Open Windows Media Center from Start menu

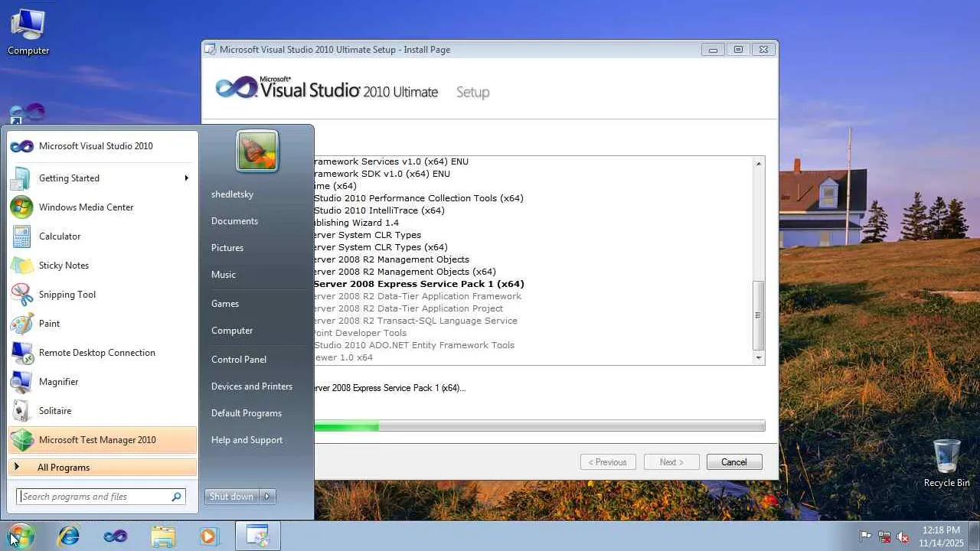point(103,207)
